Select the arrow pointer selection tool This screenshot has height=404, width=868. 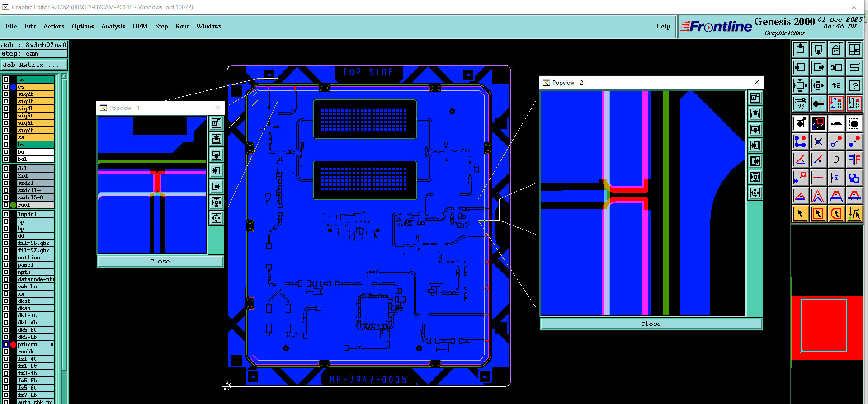pos(800,214)
